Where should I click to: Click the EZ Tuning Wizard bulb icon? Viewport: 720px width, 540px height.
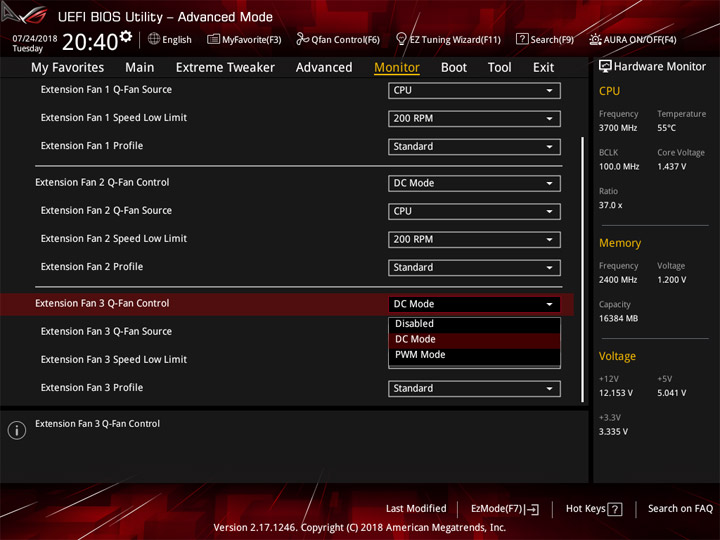(x=401, y=39)
